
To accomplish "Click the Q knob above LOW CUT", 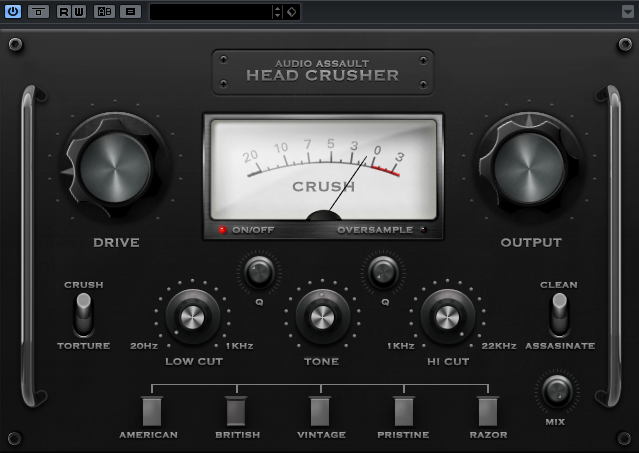I will pos(259,272).
